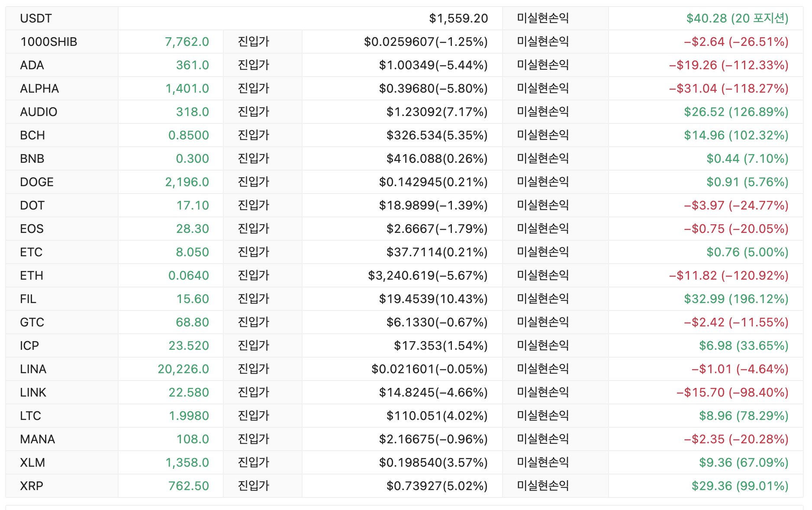The image size is (812, 510).
Task: Select the LTC symbol cell
Action: point(62,416)
